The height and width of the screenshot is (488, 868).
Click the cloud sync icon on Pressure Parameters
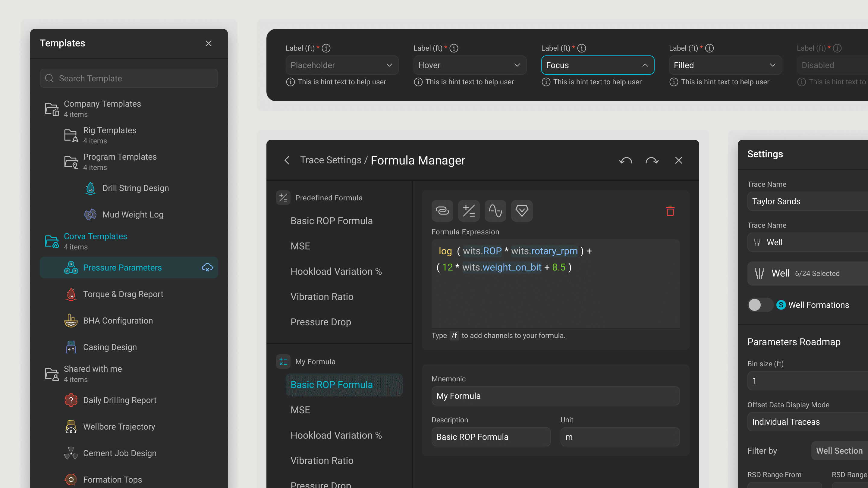207,268
